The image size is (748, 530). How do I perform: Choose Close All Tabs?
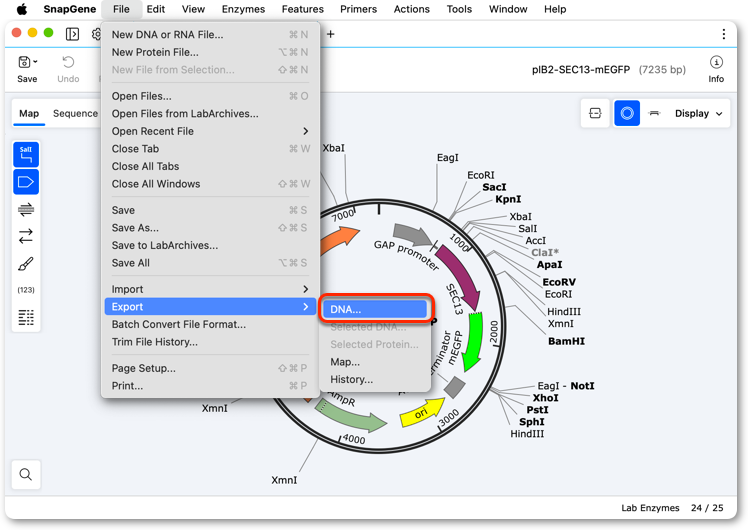pos(210,166)
